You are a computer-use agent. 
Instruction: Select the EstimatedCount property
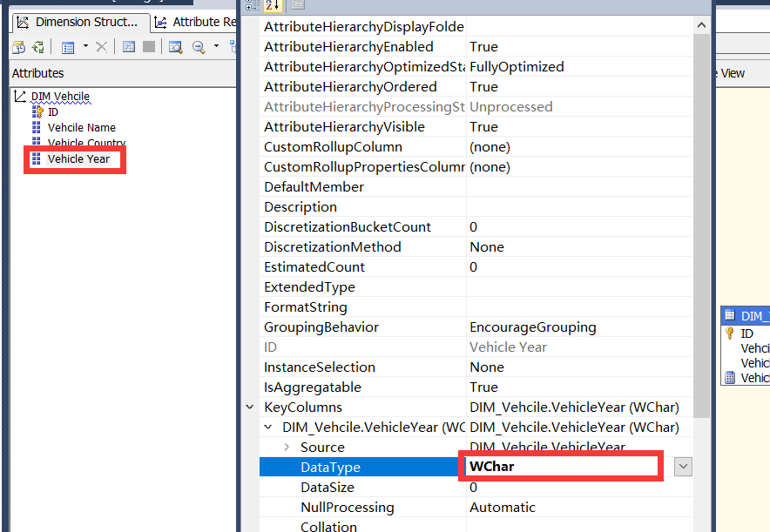[314, 267]
